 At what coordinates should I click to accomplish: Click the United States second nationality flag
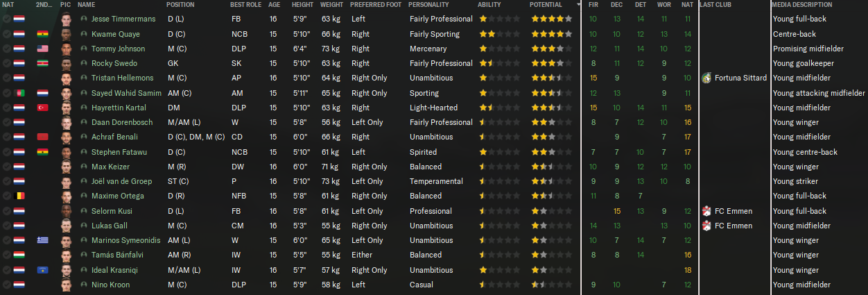point(42,49)
